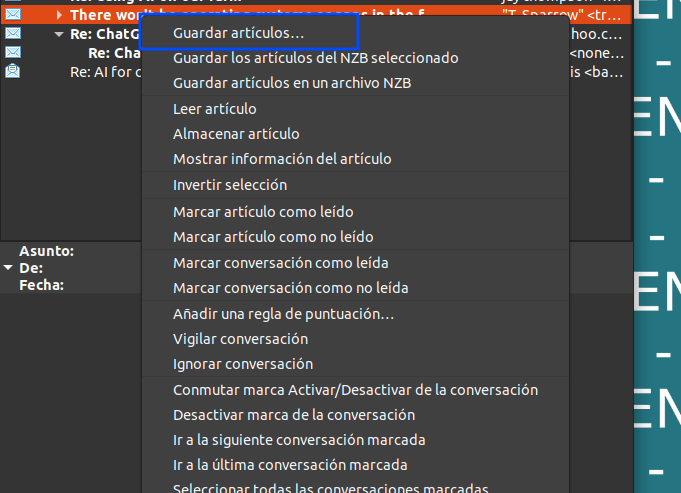Collapse the 'De:' header expander
The height and width of the screenshot is (493, 681).
(x=8, y=268)
